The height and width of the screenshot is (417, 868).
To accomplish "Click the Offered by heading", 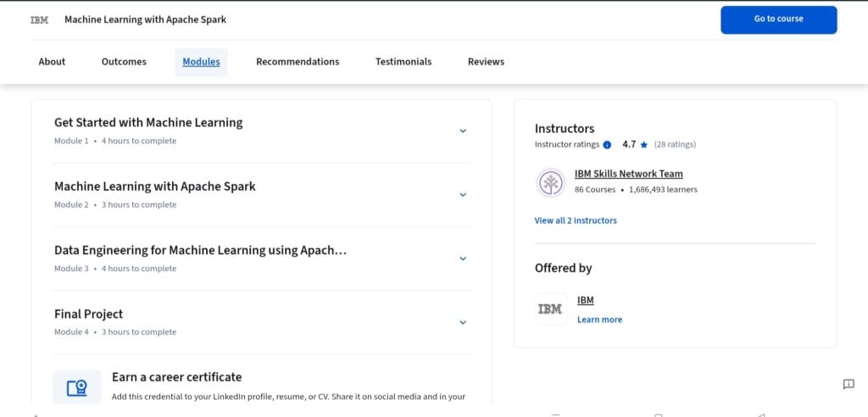I will tap(563, 268).
